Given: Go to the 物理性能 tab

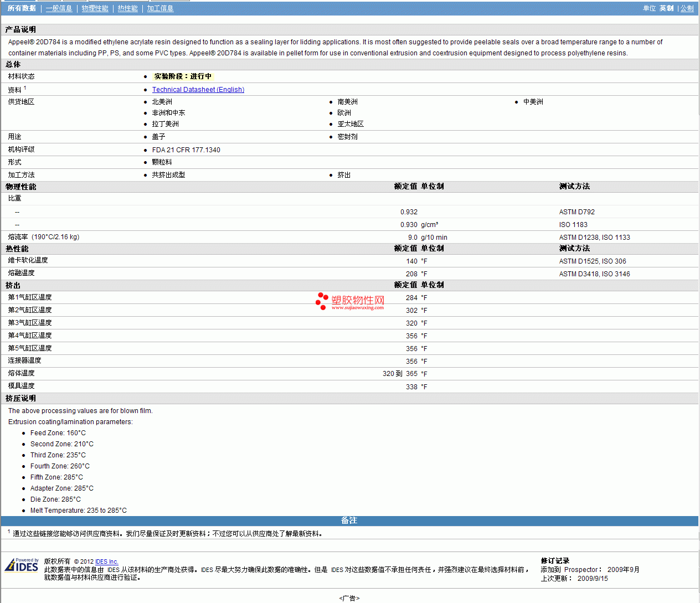Looking at the screenshot, I should pyautogui.click(x=95, y=8).
